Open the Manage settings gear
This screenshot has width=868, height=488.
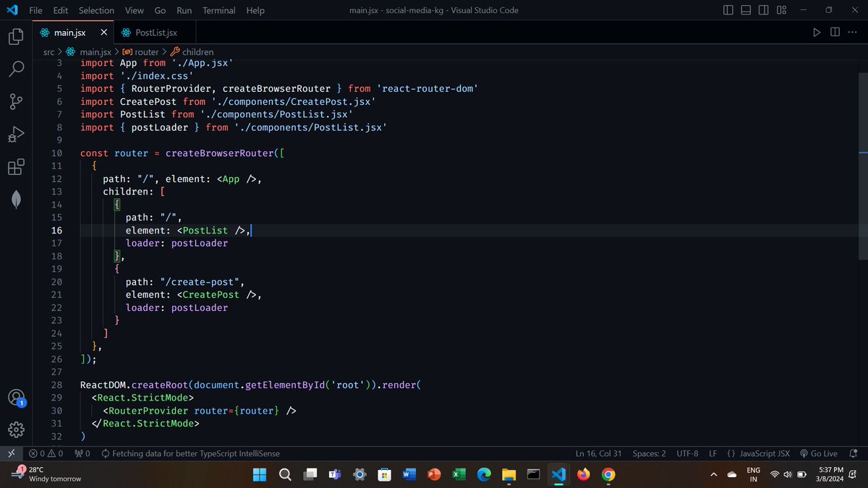point(15,429)
